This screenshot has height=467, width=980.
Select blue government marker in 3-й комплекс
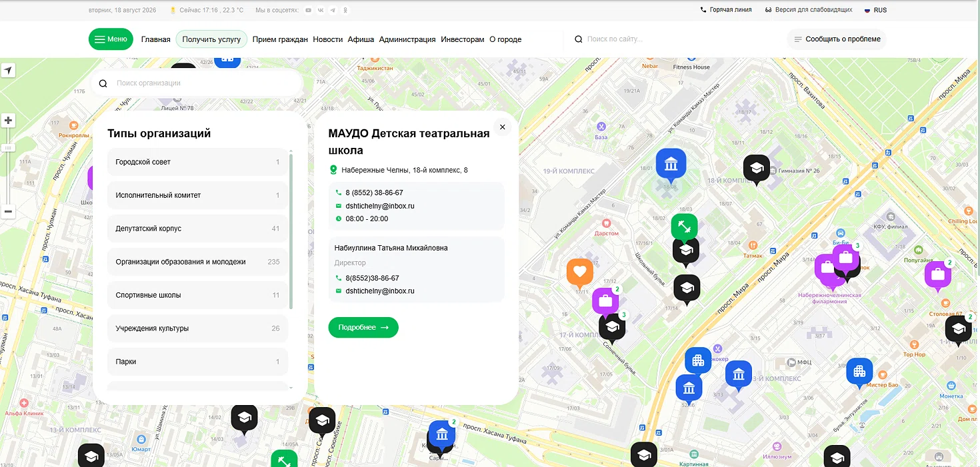[739, 375]
